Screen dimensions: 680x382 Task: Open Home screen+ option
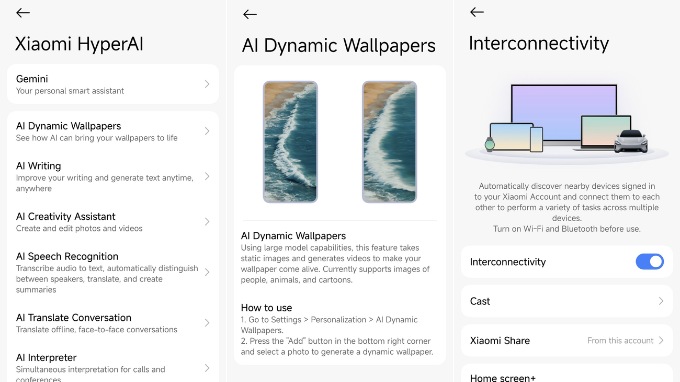coord(566,374)
